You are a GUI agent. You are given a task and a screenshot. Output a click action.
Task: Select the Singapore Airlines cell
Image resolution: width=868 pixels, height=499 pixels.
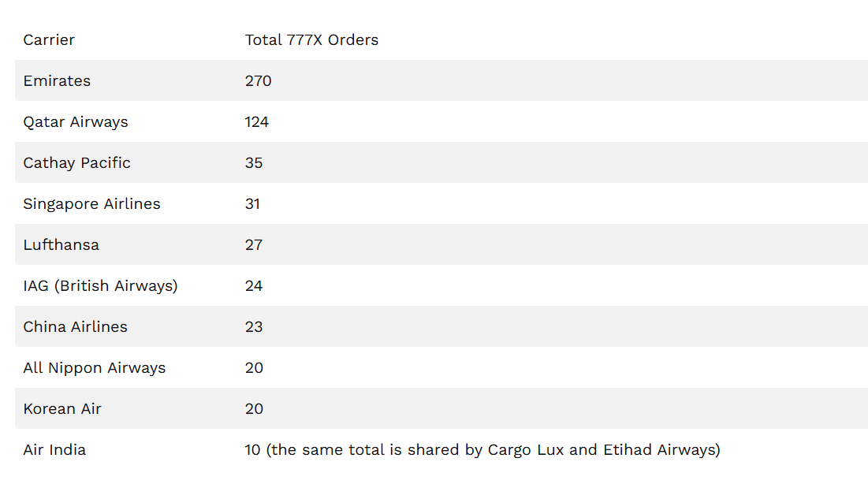(x=91, y=204)
